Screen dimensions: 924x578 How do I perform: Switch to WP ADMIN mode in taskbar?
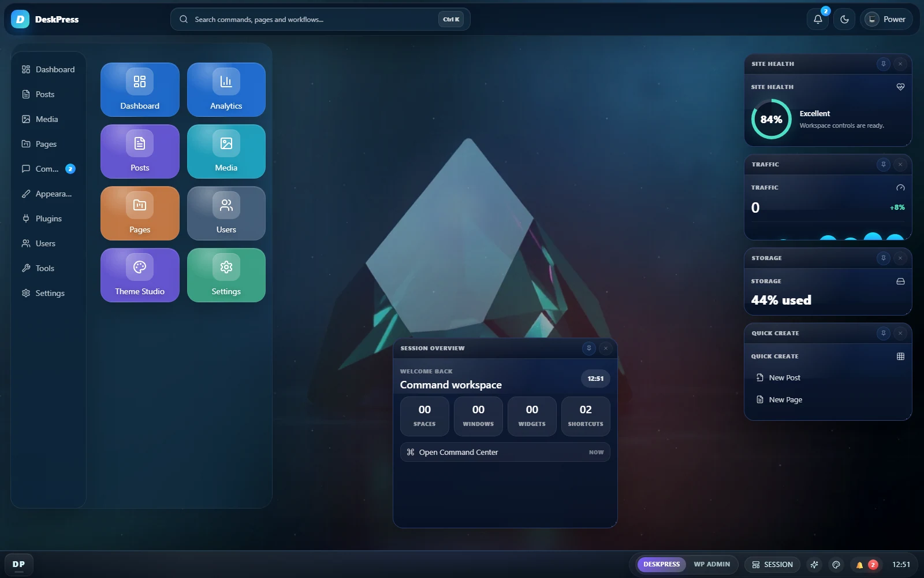(x=712, y=564)
